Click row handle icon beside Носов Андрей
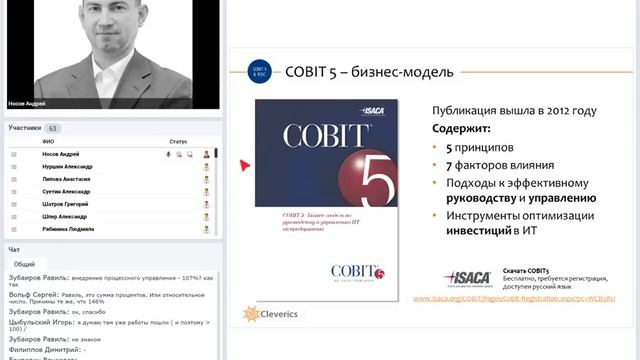This screenshot has height=360, width=640. (14, 154)
